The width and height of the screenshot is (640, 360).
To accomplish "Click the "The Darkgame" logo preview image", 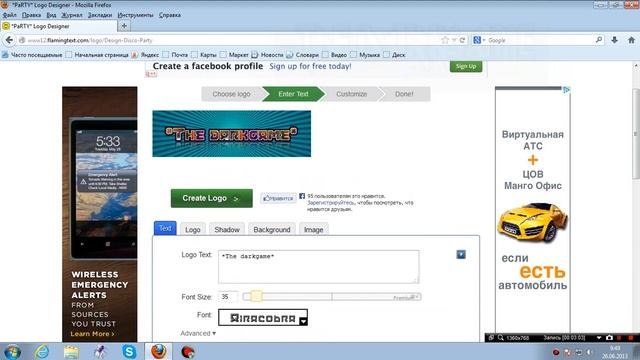I will 231,133.
